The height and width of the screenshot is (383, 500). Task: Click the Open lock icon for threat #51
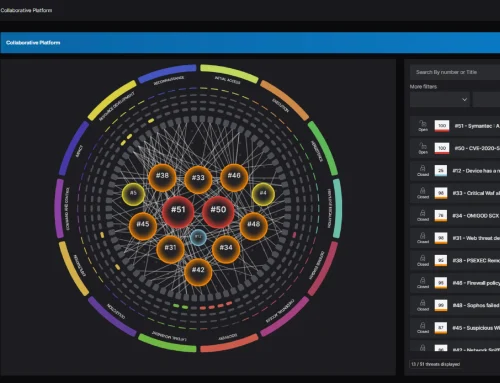423,126
